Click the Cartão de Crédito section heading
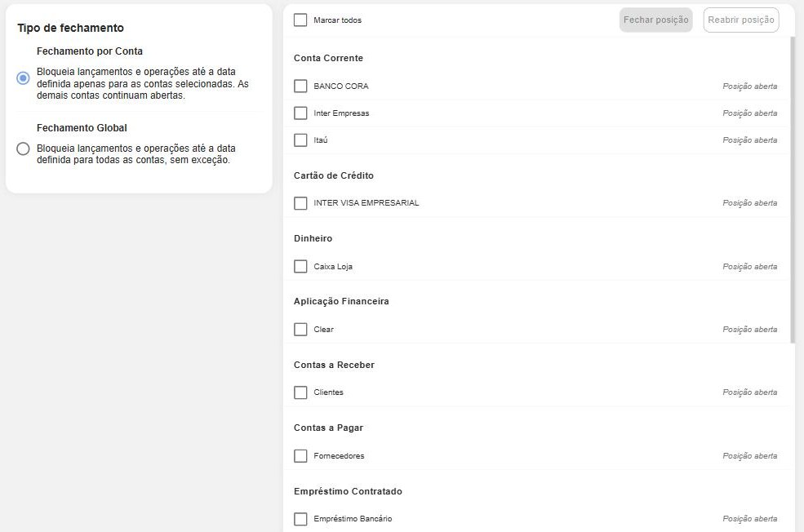The image size is (804, 532). point(334,175)
